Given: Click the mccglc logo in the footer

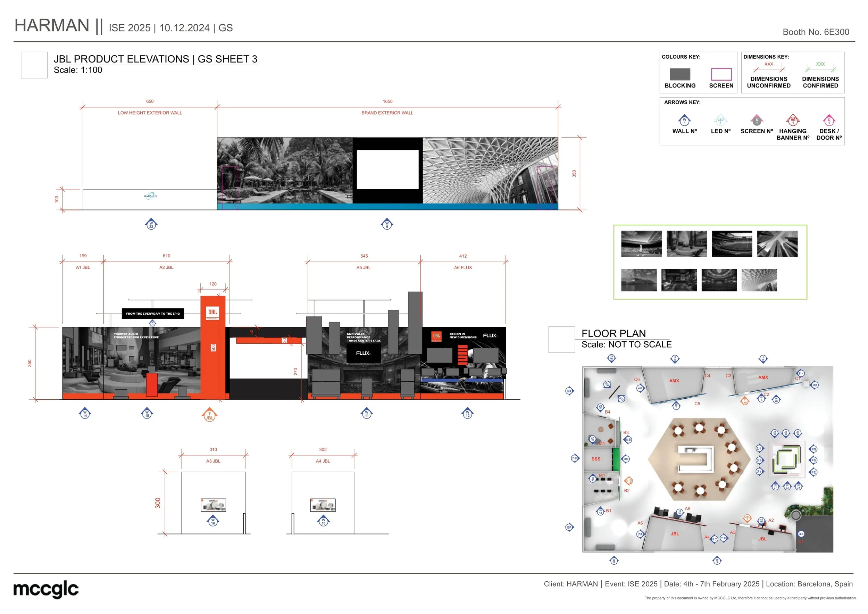Looking at the screenshot, I should (46, 589).
